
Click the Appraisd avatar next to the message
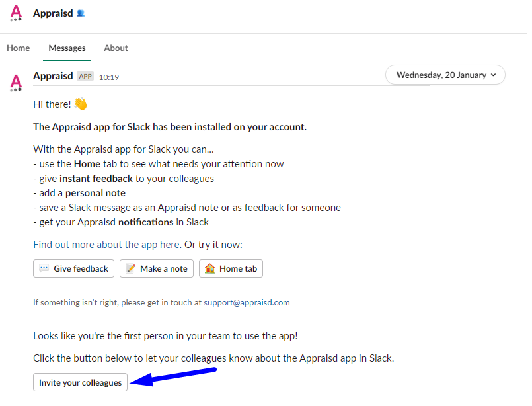[16, 83]
